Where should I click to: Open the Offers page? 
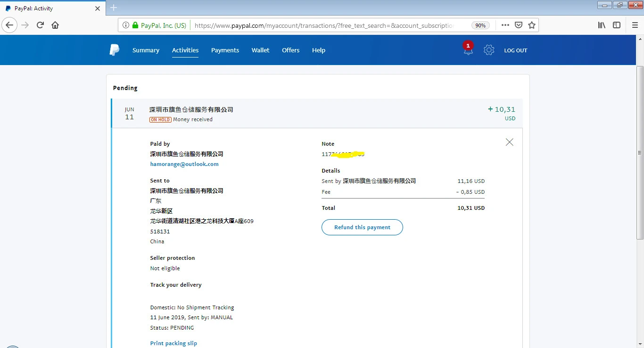pos(290,50)
